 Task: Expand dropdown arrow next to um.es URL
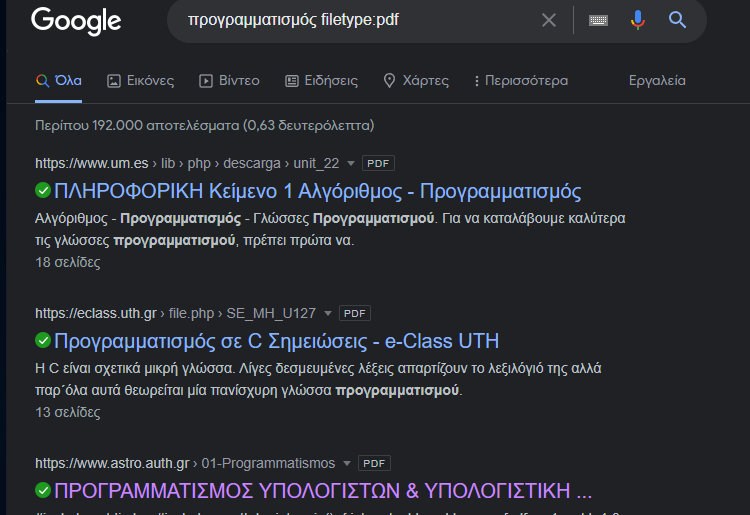click(x=351, y=164)
